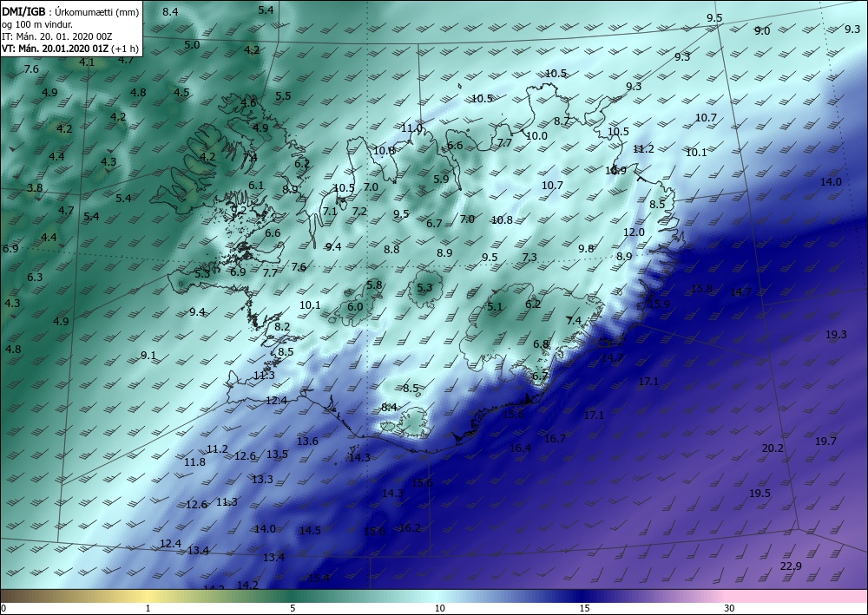Click the map value "5.1"

[495, 306]
